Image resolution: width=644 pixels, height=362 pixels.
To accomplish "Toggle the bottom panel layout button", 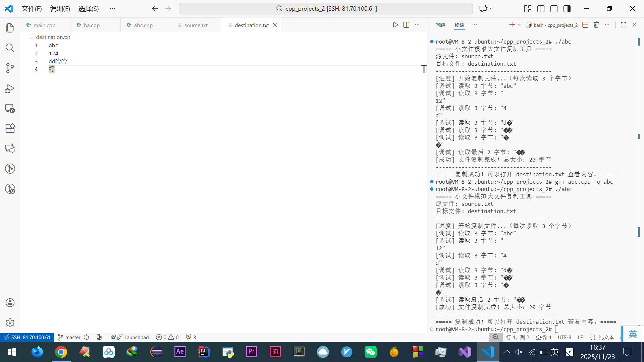I will (554, 9).
